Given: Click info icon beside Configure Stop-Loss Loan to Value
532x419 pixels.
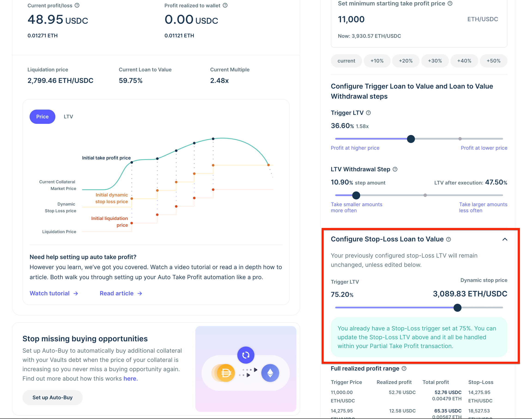Looking at the screenshot, I should (x=448, y=239).
